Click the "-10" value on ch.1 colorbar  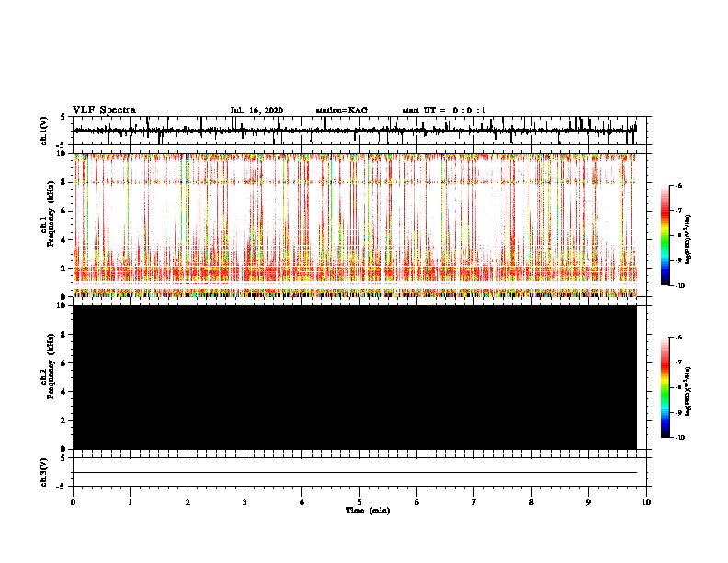click(679, 286)
